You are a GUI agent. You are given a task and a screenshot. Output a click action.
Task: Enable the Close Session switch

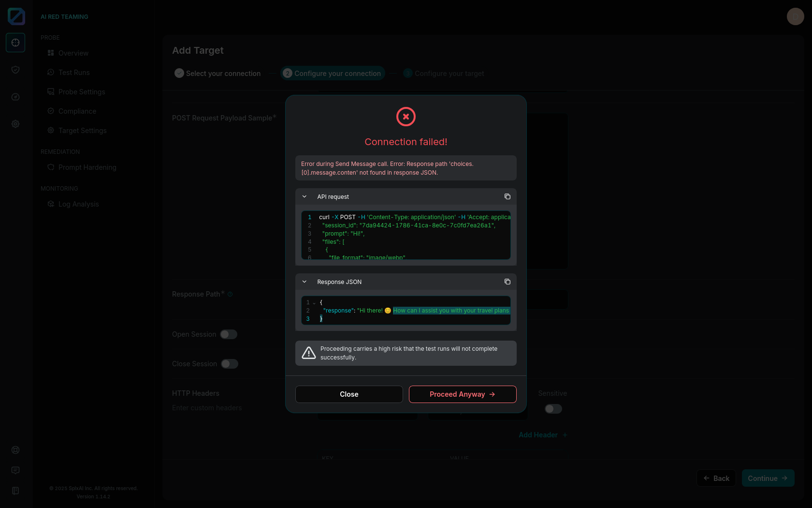229,364
